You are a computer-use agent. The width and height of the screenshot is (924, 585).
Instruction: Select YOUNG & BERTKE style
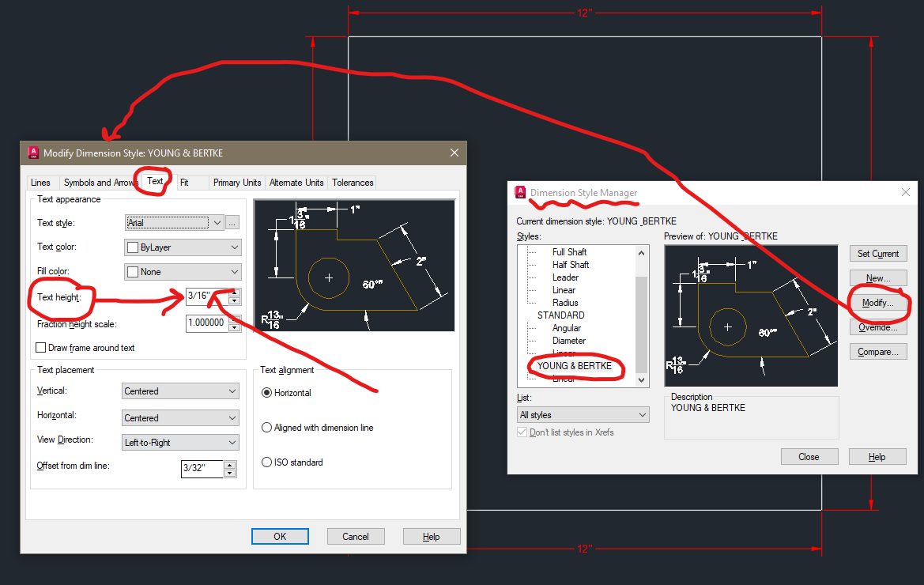click(x=575, y=366)
